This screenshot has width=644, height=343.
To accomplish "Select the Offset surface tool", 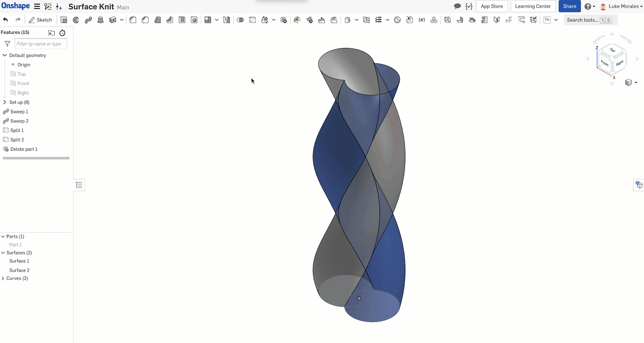I will tap(347, 20).
